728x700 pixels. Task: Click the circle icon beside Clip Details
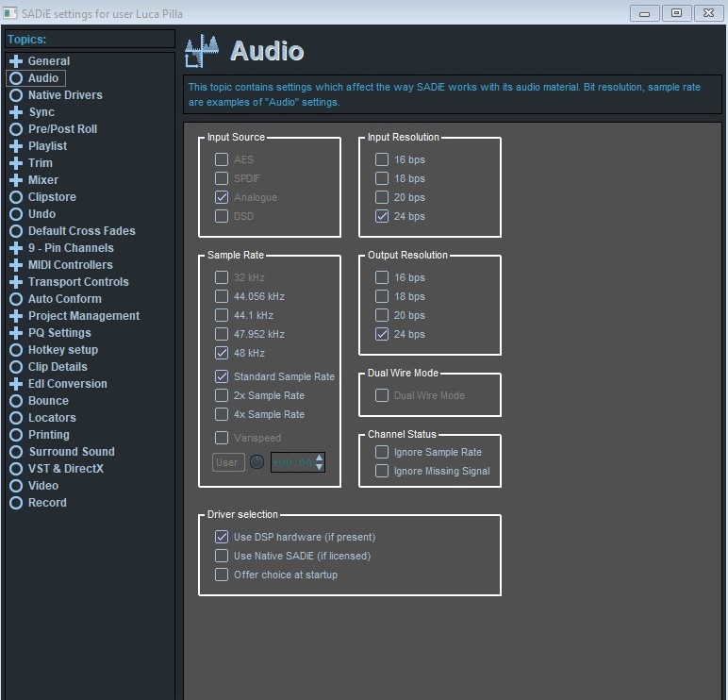(16, 367)
